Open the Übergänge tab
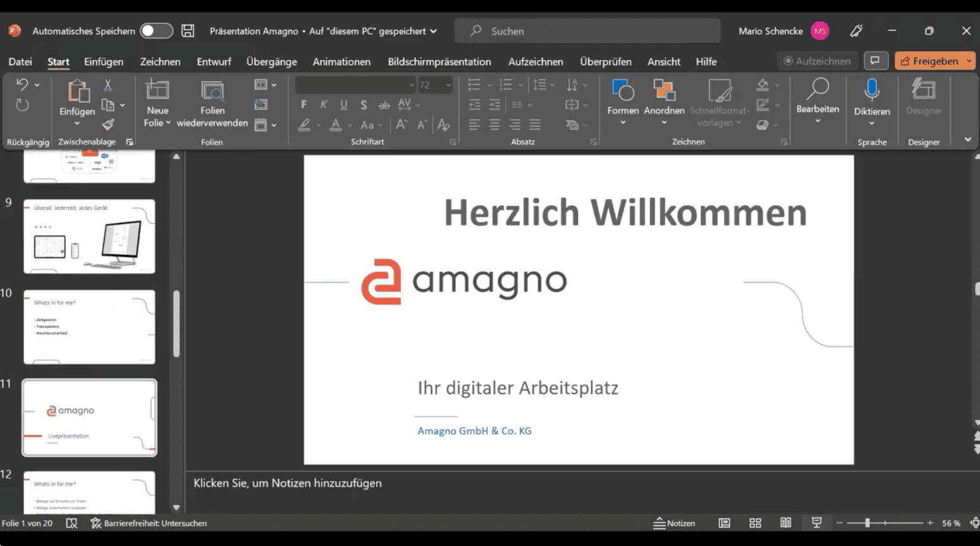 coord(272,61)
